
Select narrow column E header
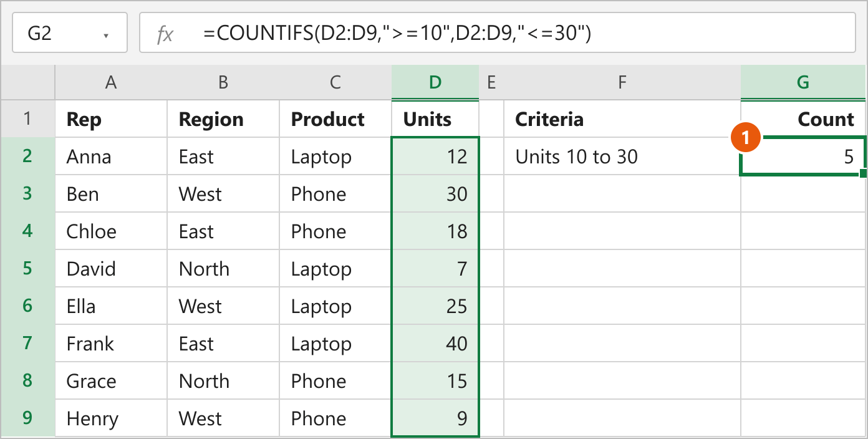coord(491,82)
